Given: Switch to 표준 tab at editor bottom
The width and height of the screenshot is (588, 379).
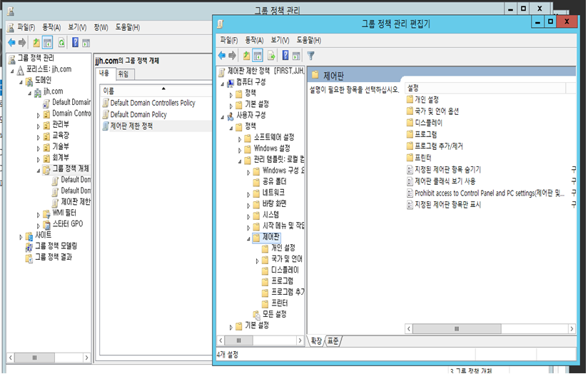Looking at the screenshot, I should click(333, 340).
